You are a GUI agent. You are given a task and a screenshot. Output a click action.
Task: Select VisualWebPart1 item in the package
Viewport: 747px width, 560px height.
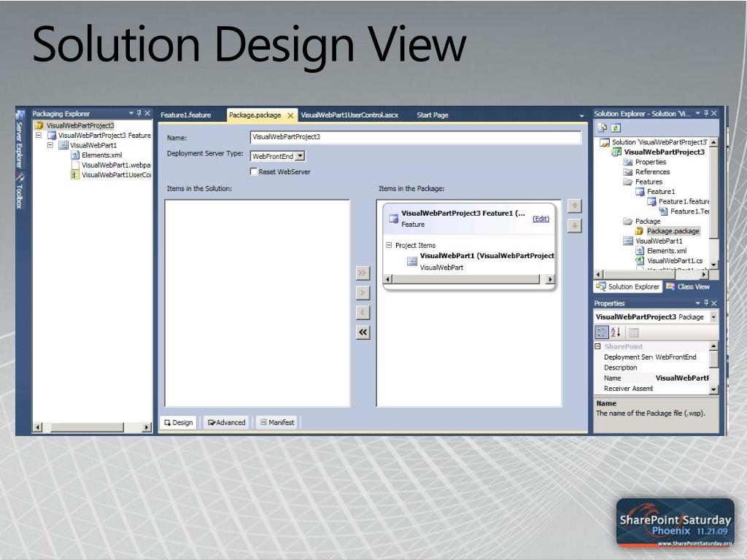click(x=481, y=261)
